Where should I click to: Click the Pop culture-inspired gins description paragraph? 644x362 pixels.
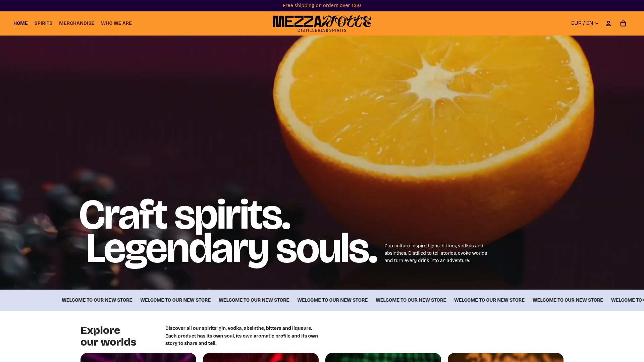pyautogui.click(x=436, y=253)
